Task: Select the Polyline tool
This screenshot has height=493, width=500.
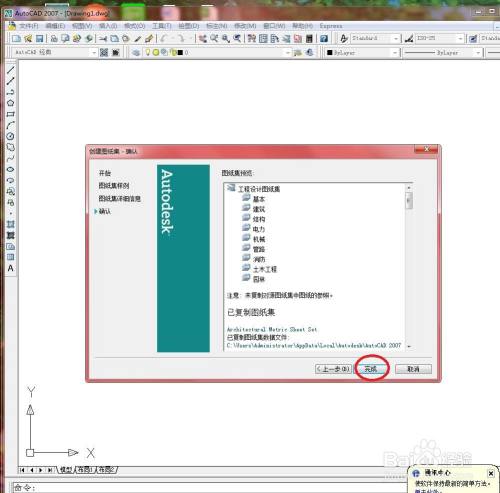Action: tap(11, 92)
